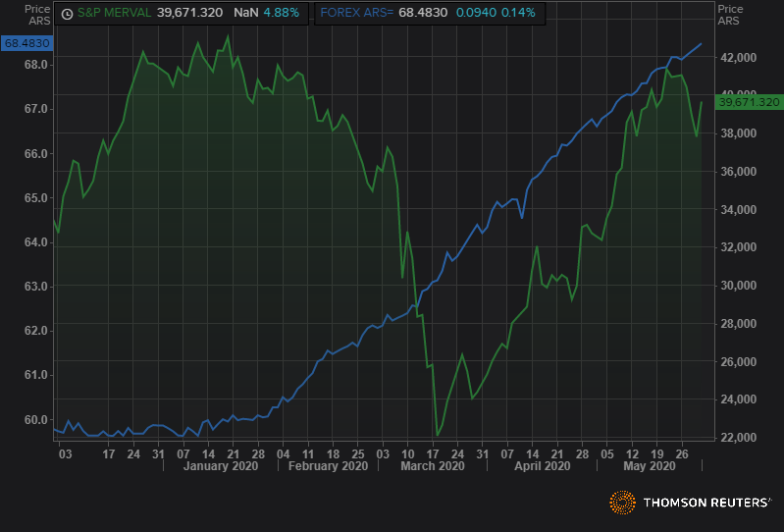Click the January 2020 month label
The width and height of the screenshot is (784, 532).
221,466
